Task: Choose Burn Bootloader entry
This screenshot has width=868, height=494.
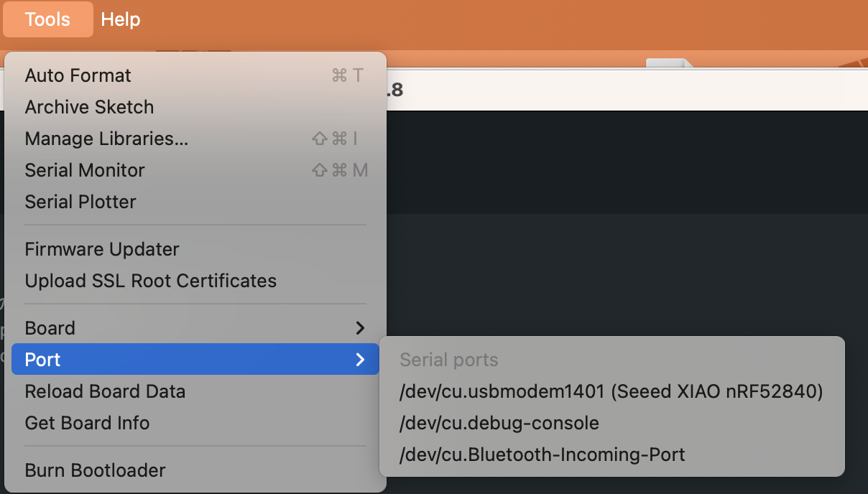Action: (x=96, y=470)
